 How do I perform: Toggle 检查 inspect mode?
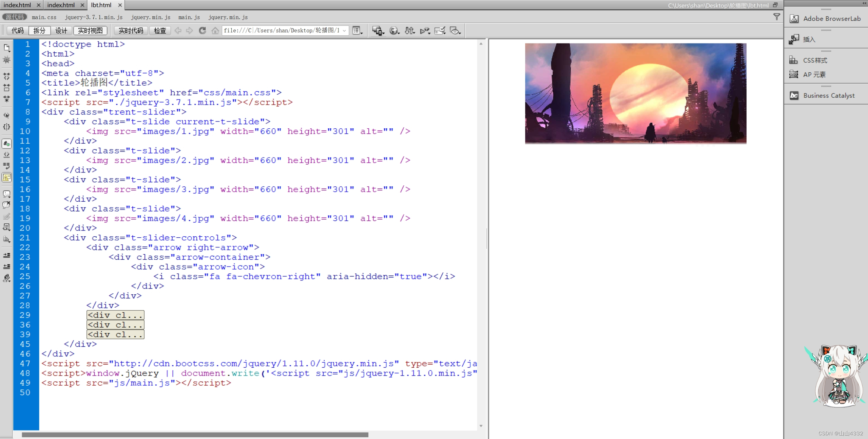coord(160,31)
